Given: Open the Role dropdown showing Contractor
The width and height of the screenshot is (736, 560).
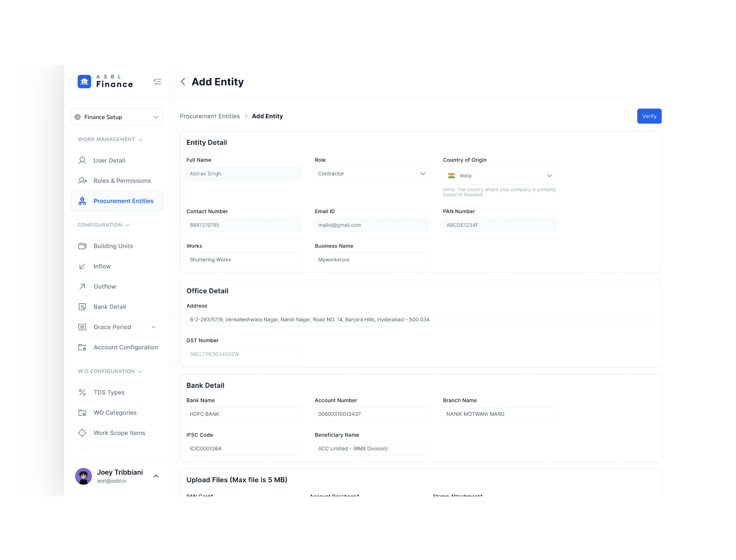Looking at the screenshot, I should [x=372, y=174].
